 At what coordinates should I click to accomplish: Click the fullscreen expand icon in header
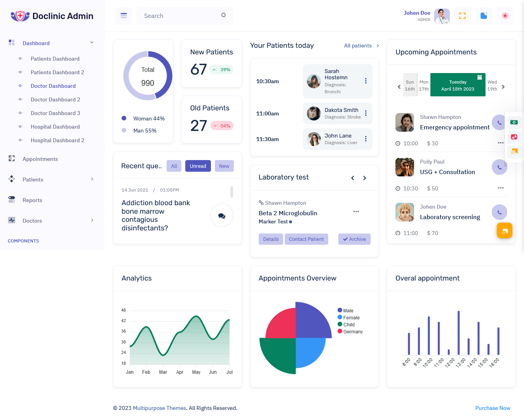pyautogui.click(x=462, y=16)
